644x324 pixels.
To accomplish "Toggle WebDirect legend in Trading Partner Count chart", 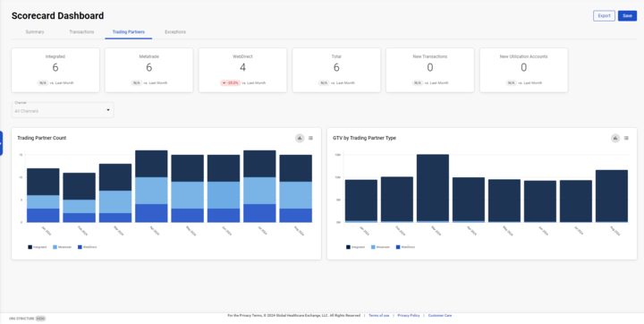I will point(87,247).
